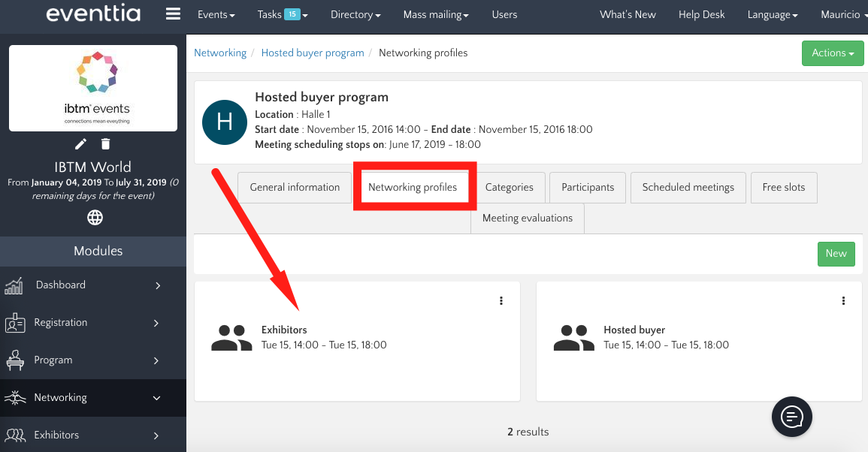868x452 pixels.
Task: Click the pencil edit event icon
Action: pyautogui.click(x=80, y=144)
